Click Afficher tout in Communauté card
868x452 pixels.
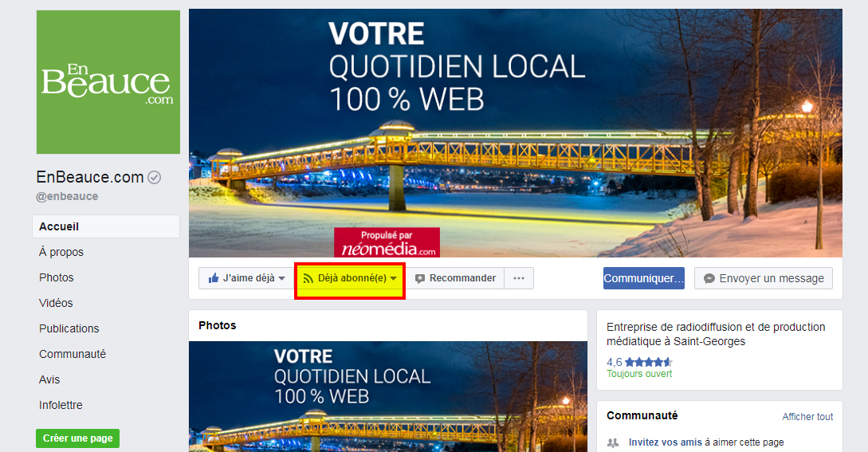pos(807,417)
